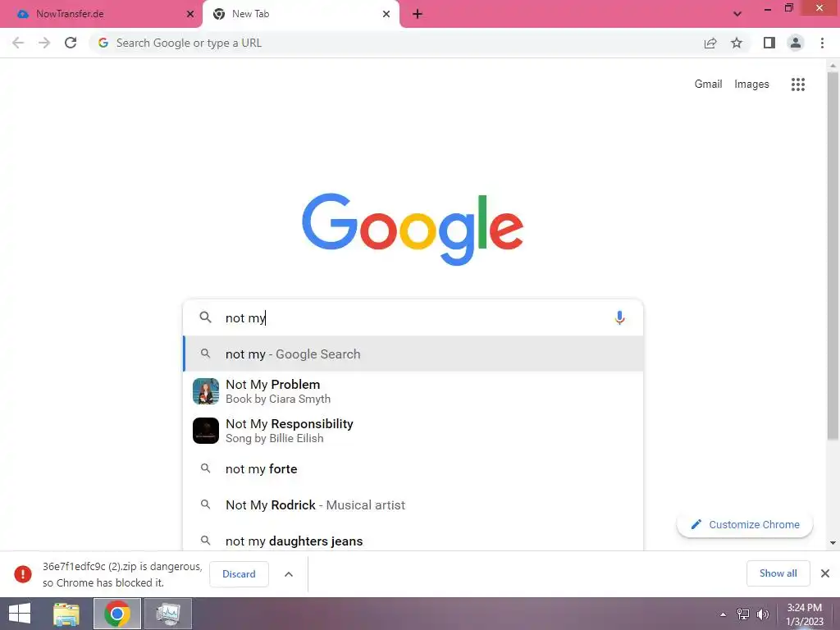The image size is (840, 630).
Task: Choose the 'not my forte' suggestion
Action: (x=413, y=468)
